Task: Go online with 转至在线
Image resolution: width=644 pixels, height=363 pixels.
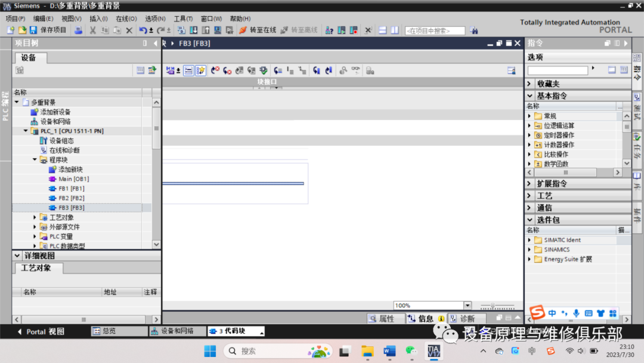Action: click(x=258, y=30)
